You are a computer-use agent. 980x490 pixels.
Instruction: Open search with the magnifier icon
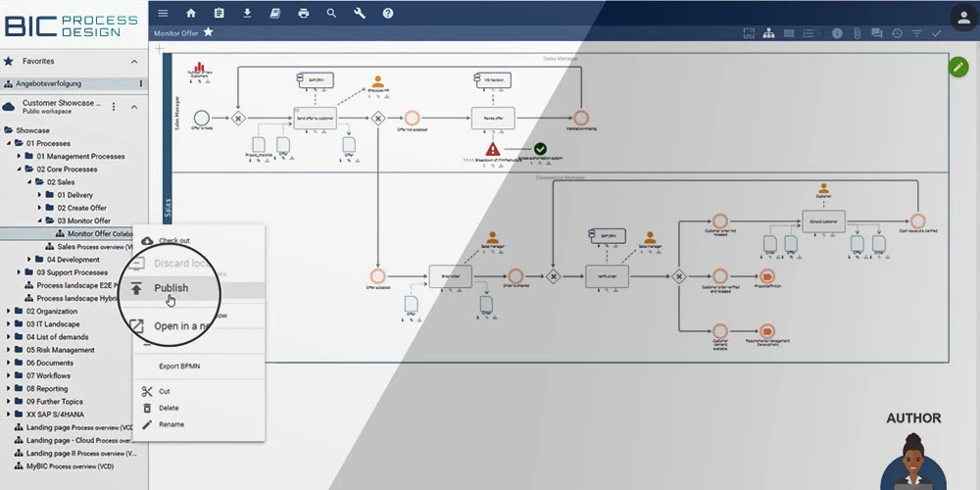(332, 13)
